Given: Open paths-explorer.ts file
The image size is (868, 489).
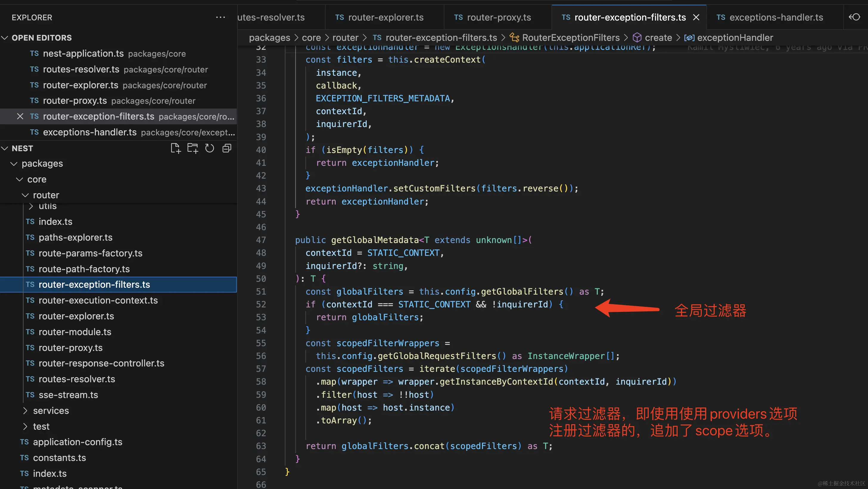Looking at the screenshot, I should 118,237.
